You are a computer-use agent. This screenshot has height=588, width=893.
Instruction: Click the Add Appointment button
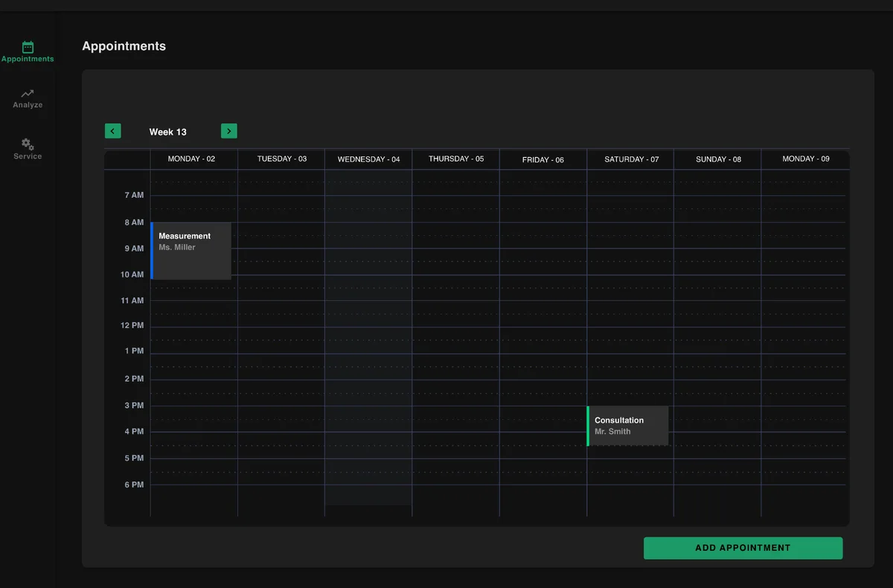pyautogui.click(x=743, y=548)
